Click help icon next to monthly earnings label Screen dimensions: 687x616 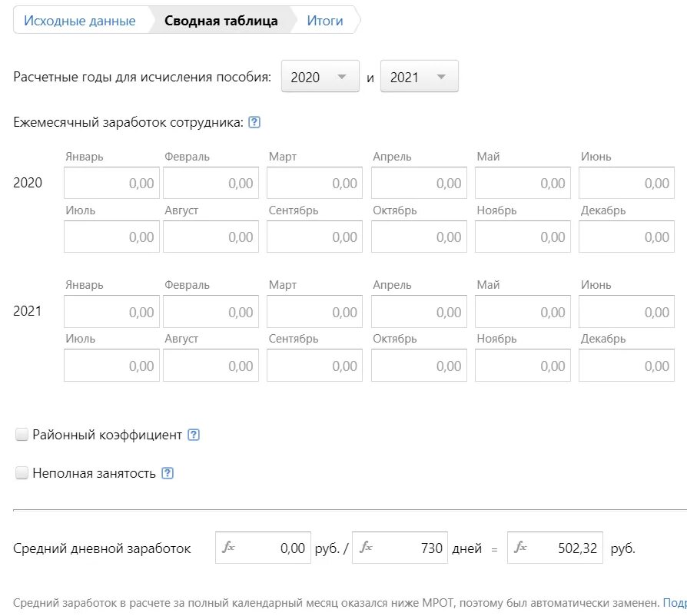coord(254,122)
